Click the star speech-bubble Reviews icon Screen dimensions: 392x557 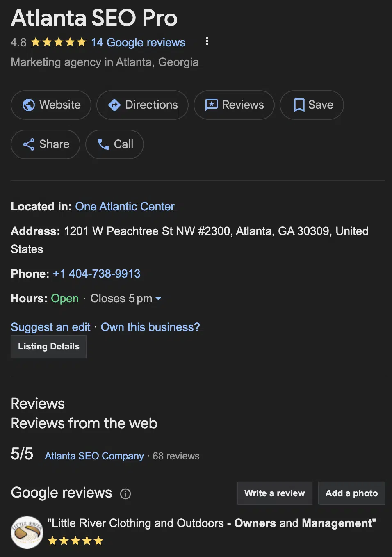pos(212,105)
